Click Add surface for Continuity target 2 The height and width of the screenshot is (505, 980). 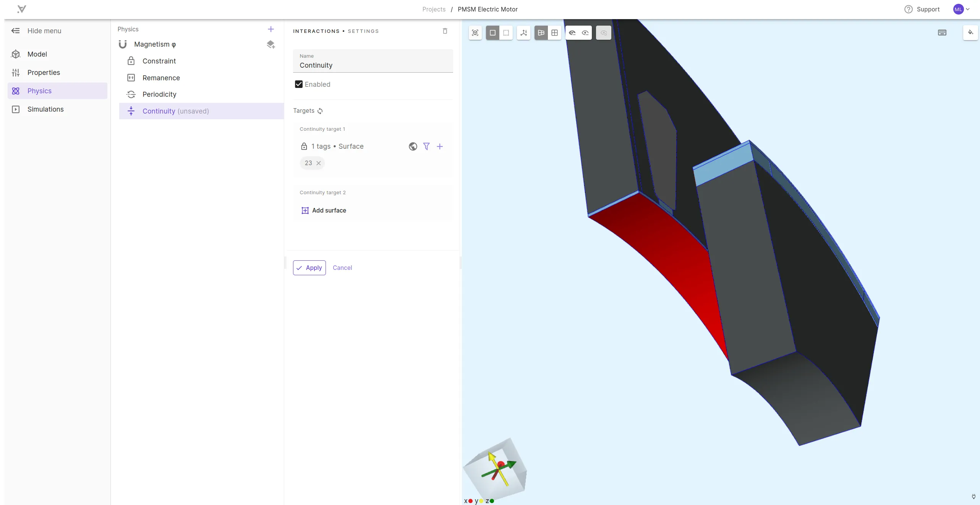[x=324, y=211]
